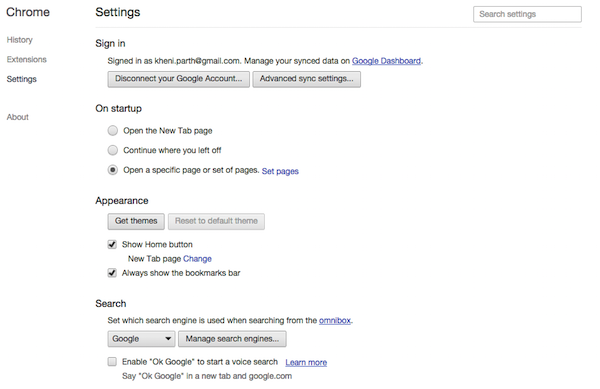Screen dimensions: 600x389
Task: Enable Ok Google voice search checkbox
Action: tap(112, 362)
